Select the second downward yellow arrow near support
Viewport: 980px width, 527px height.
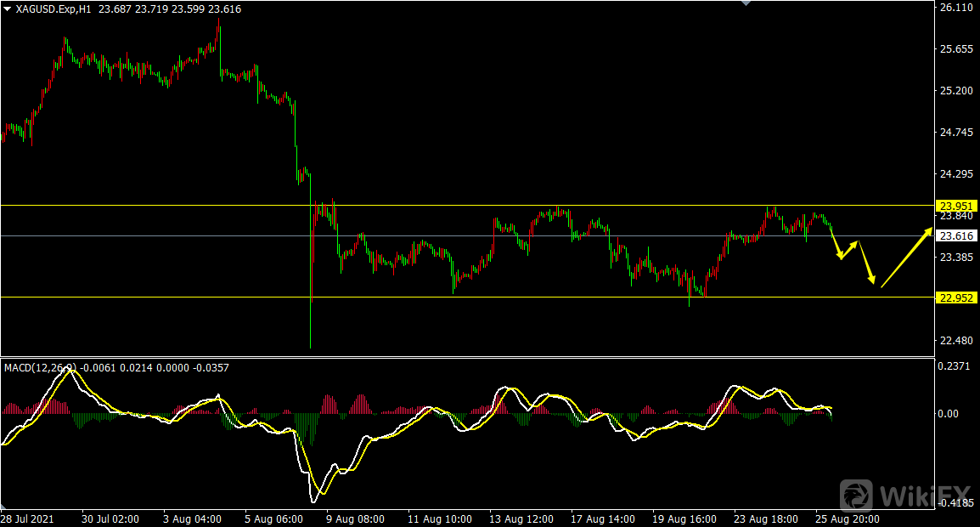tap(866, 263)
